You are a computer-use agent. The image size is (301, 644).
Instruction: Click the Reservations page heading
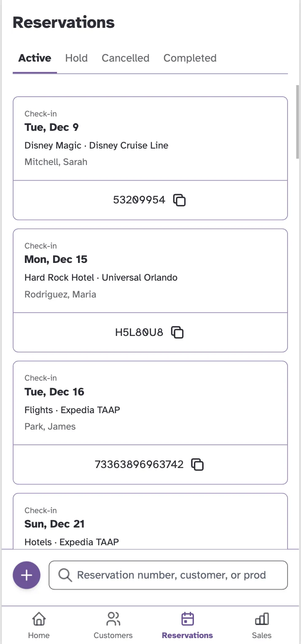coord(64,22)
